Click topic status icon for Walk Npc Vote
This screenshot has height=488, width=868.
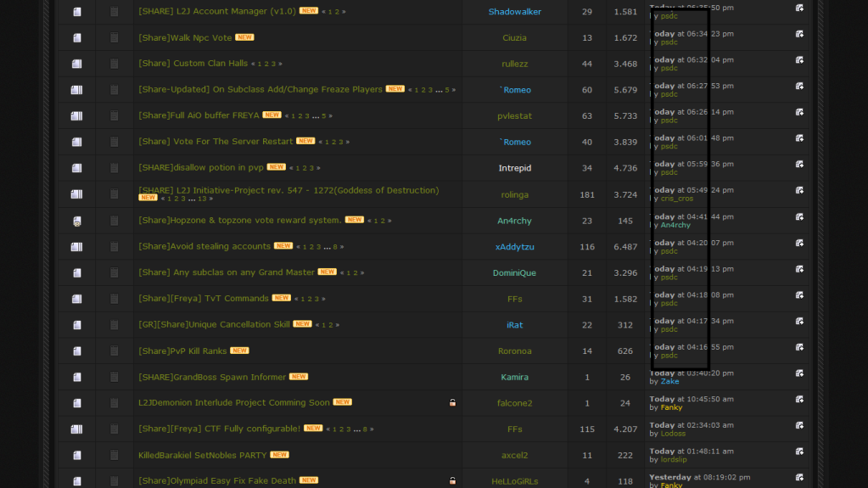[77, 37]
